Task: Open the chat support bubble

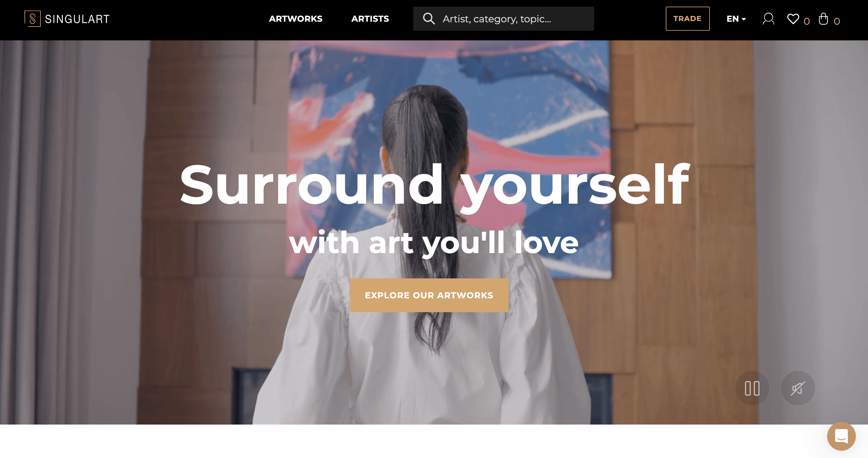Action: pos(841,436)
